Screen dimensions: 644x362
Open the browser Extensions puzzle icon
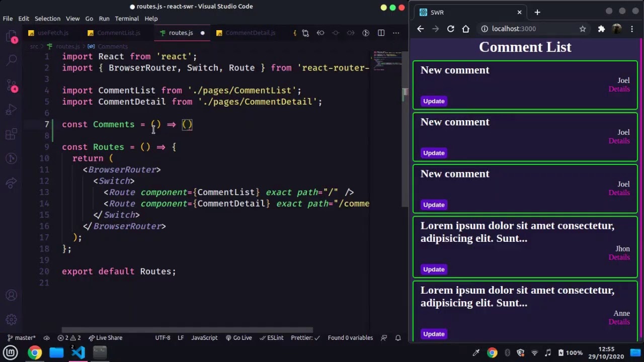click(601, 29)
